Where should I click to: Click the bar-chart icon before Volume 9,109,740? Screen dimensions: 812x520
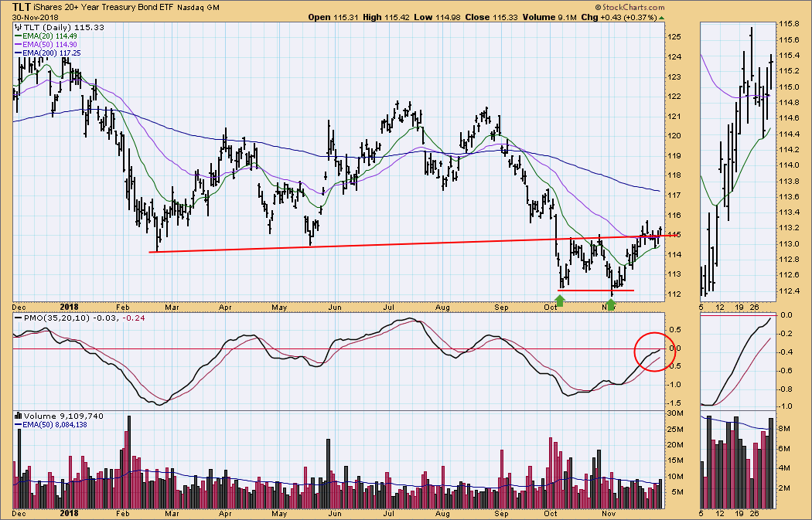coord(18,416)
